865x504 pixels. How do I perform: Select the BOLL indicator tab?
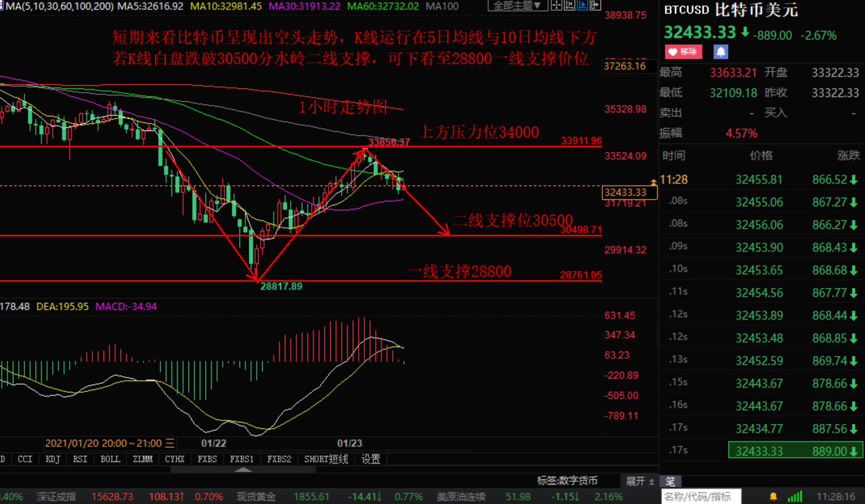tap(110, 459)
